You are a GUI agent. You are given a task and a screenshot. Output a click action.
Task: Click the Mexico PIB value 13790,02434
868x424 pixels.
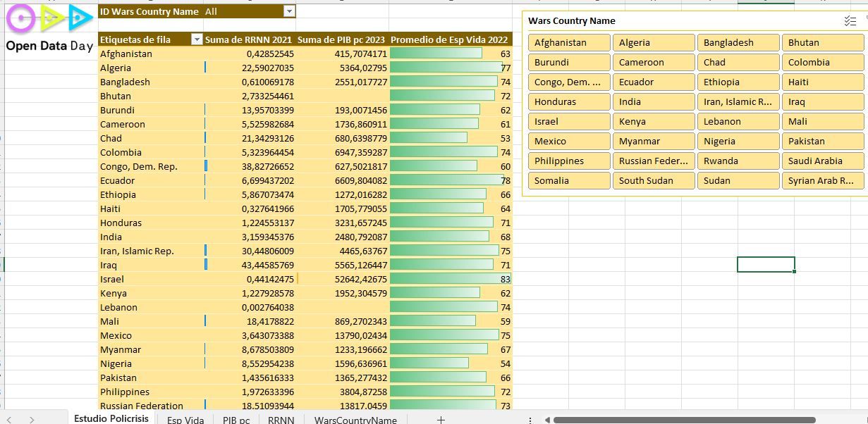342,335
